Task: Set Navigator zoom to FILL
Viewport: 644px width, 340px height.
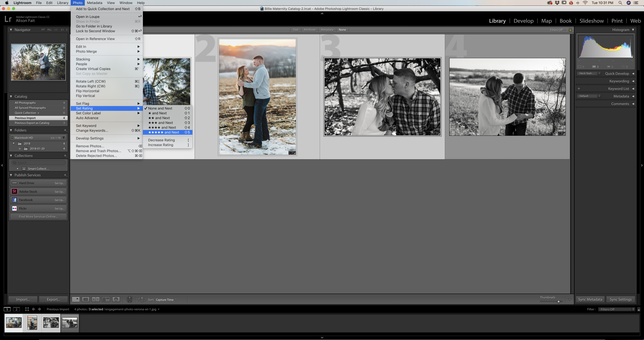Action: [49, 30]
